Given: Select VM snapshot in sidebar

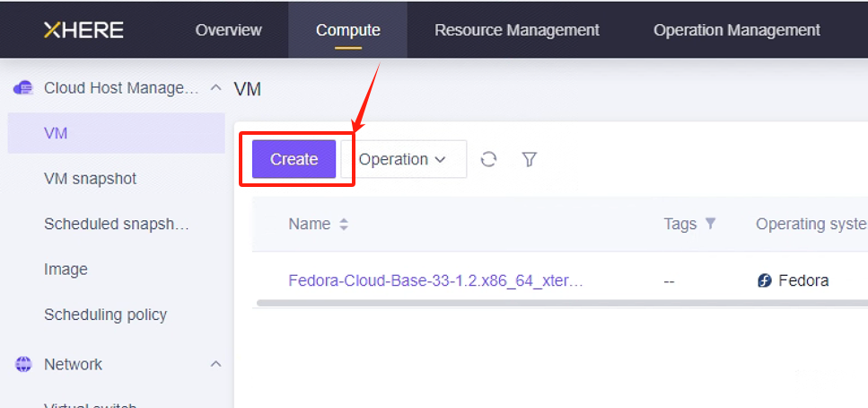Looking at the screenshot, I should 91,179.
